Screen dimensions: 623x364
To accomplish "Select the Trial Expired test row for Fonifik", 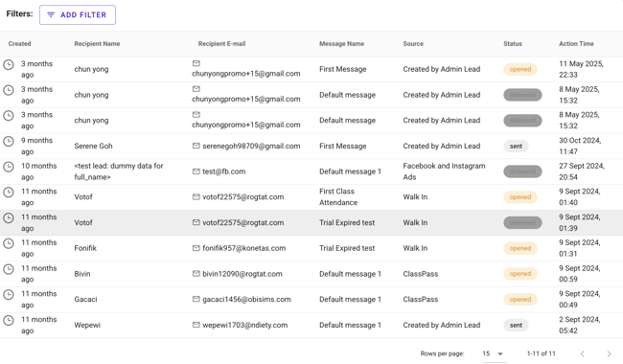I will pos(311,248).
